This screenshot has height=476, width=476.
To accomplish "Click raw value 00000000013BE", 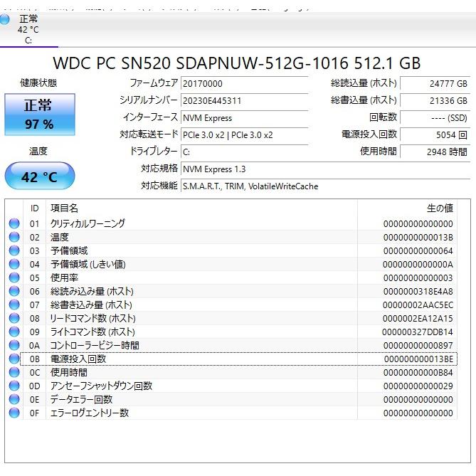I will [418, 359].
